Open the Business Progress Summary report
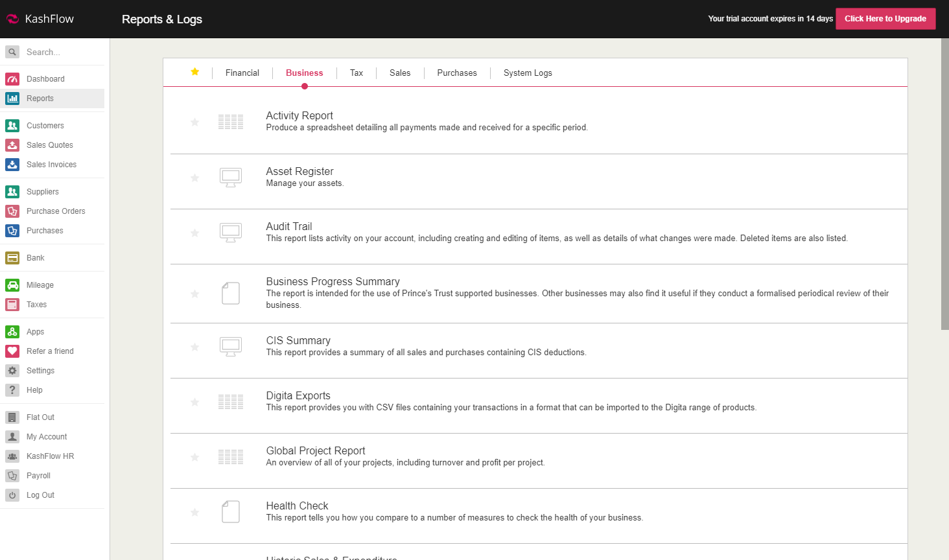 point(333,281)
